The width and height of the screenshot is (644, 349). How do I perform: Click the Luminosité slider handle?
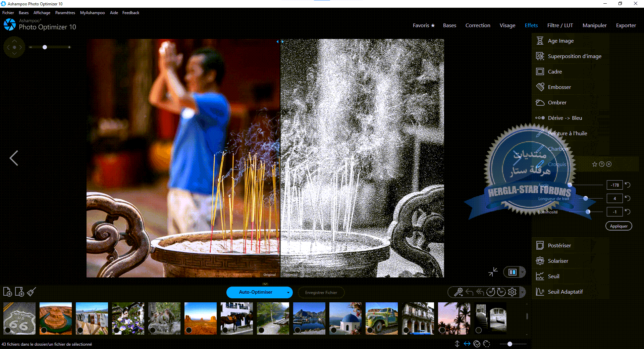588,212
